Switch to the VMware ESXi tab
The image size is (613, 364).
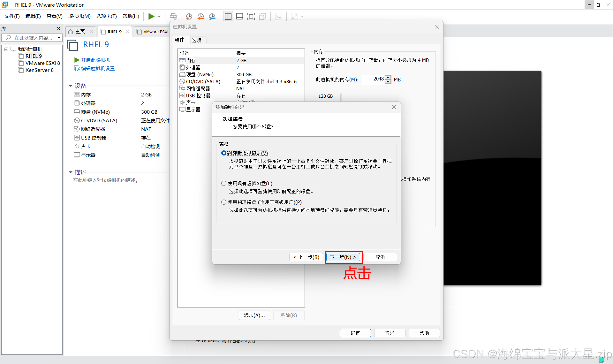[152, 32]
